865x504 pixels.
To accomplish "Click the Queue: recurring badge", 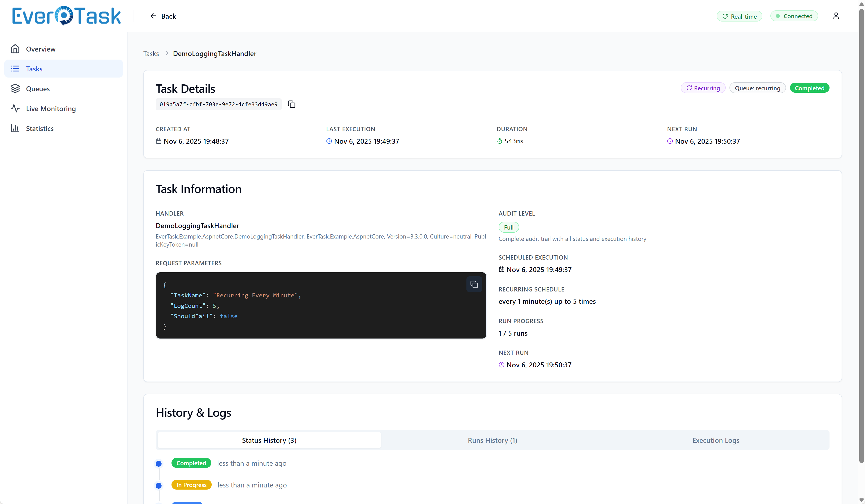I will click(757, 88).
